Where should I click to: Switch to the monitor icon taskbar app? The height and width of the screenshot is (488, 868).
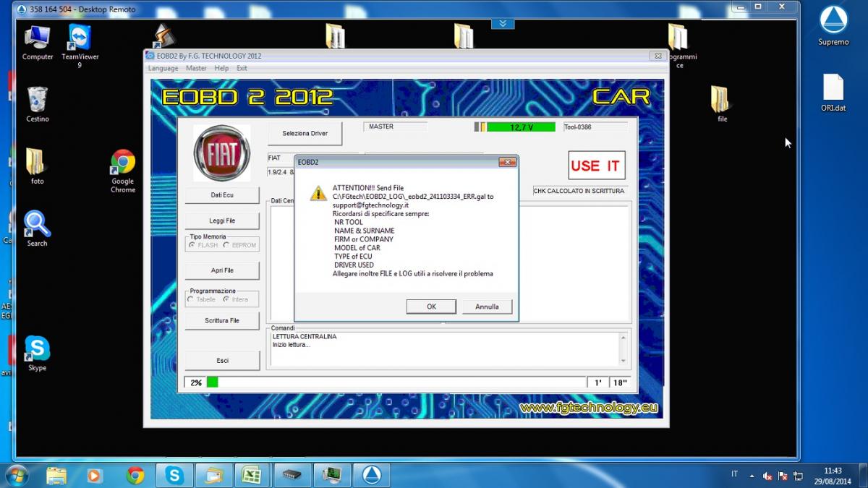point(331,475)
